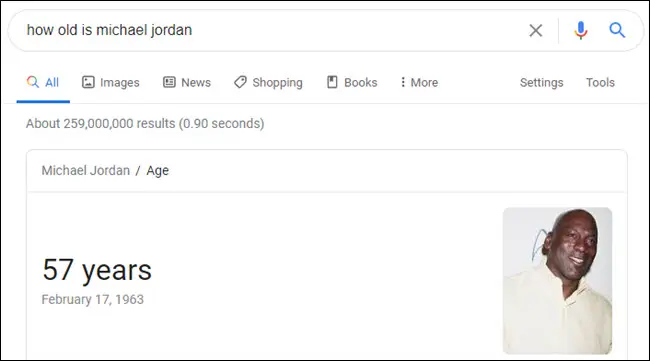
Task: Open the Shopping results tab
Action: [268, 82]
